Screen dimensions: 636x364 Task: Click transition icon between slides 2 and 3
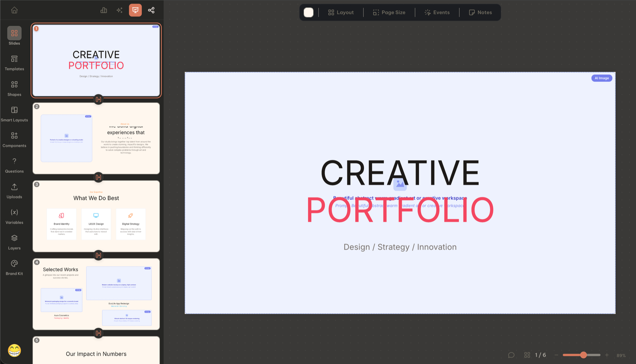[x=98, y=177]
